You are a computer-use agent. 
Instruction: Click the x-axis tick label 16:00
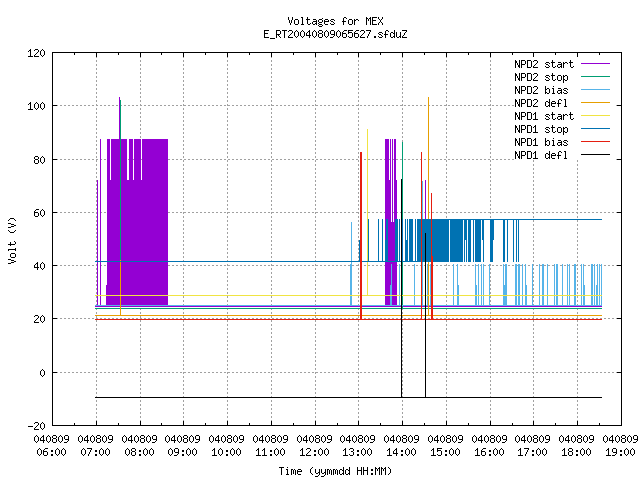pyautogui.click(x=489, y=452)
